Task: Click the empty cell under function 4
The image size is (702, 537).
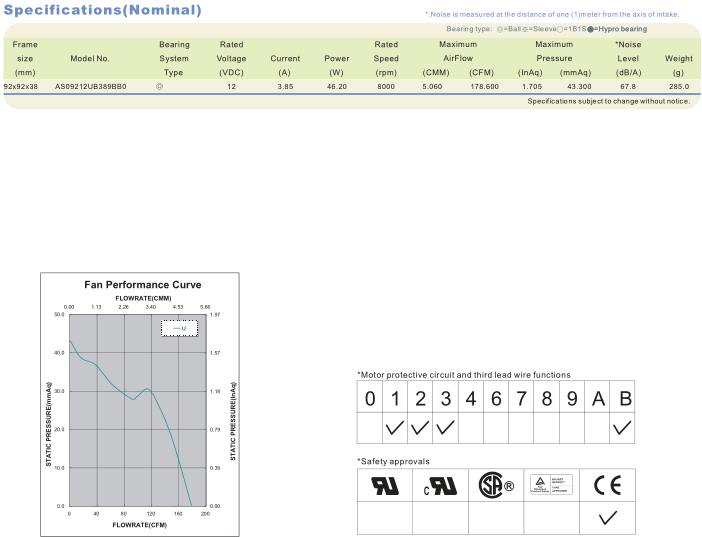Action: pos(471,428)
